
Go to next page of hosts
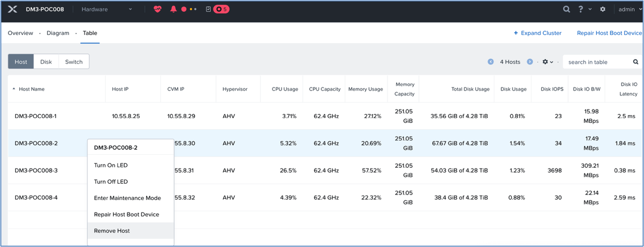[530, 62]
